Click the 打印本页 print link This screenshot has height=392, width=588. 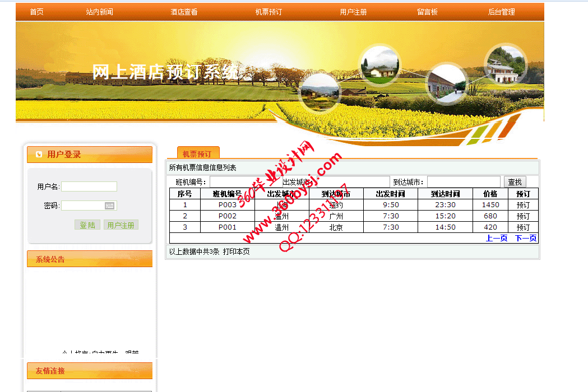click(x=236, y=251)
